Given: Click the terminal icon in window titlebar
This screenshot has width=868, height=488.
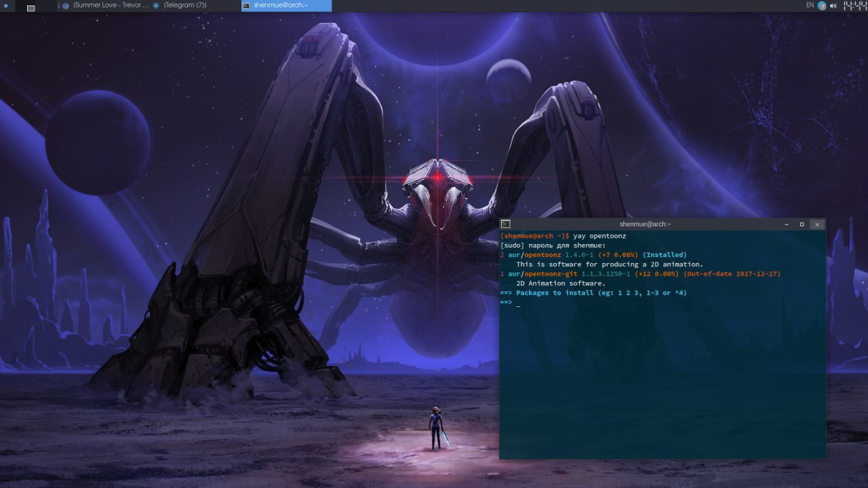Looking at the screenshot, I should click(505, 224).
